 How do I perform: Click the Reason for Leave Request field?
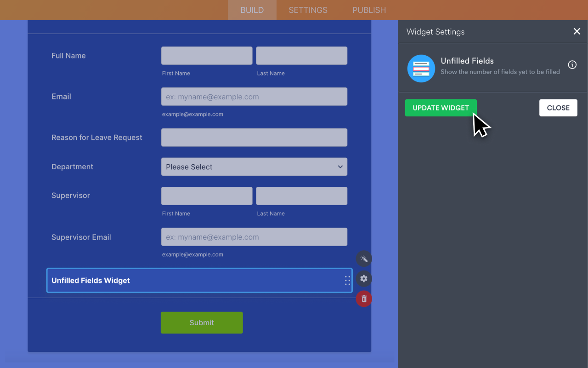click(254, 137)
